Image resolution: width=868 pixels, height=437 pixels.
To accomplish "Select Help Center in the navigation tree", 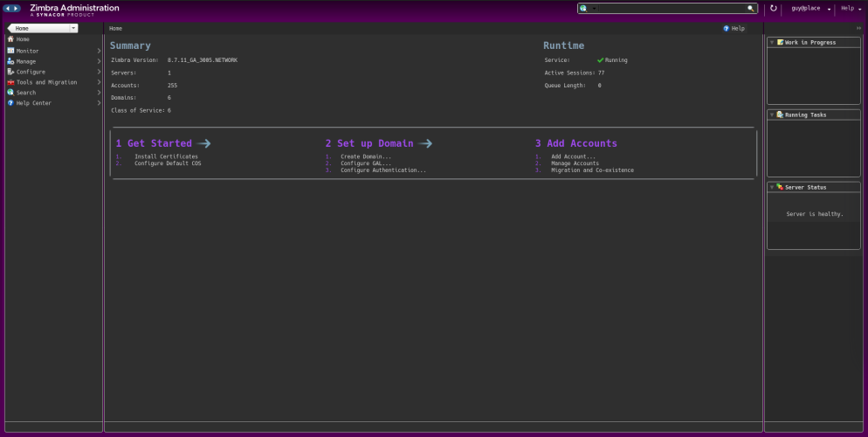I will coord(34,103).
